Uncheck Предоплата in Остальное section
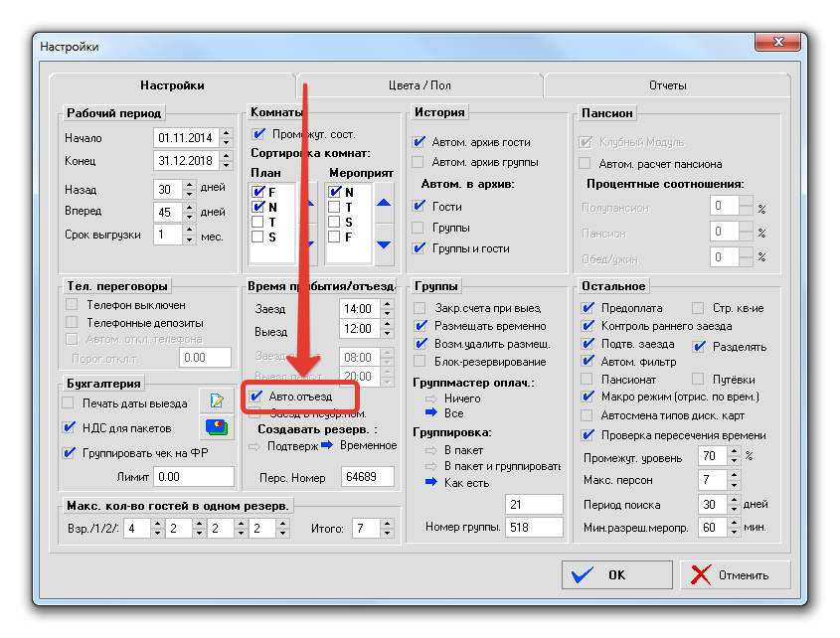This screenshot has width=840, height=638. (x=588, y=308)
